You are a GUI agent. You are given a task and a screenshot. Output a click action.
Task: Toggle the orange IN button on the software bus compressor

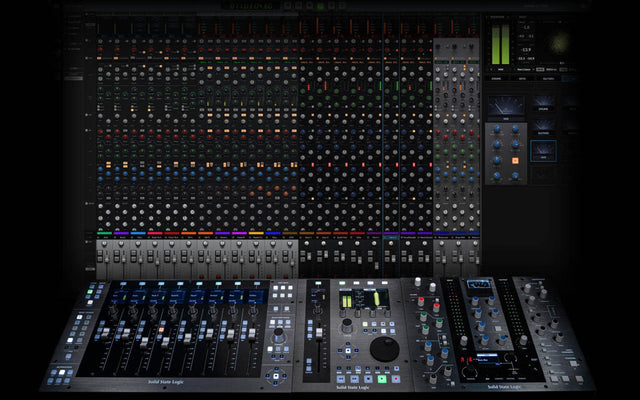coord(515,160)
